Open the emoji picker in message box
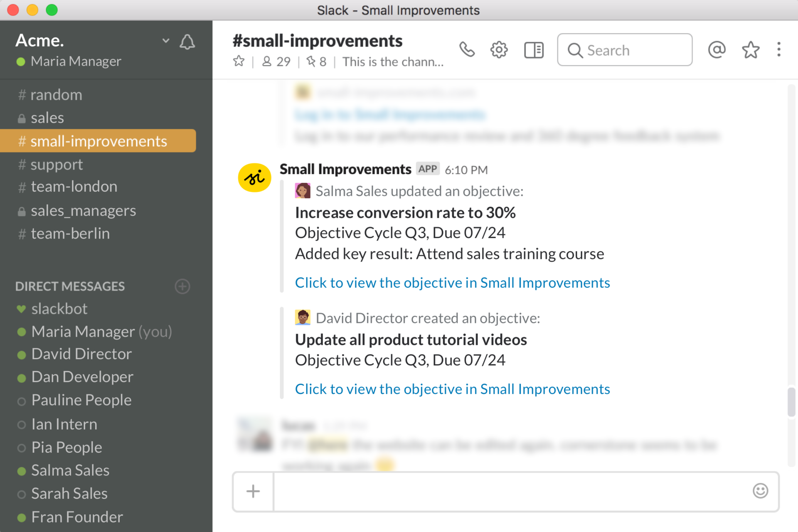 coord(760,491)
